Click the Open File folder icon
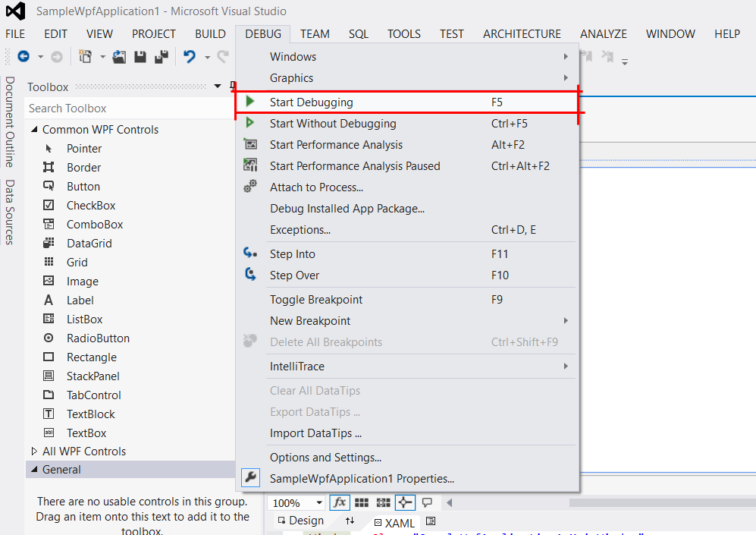The image size is (756, 535). coord(119,57)
